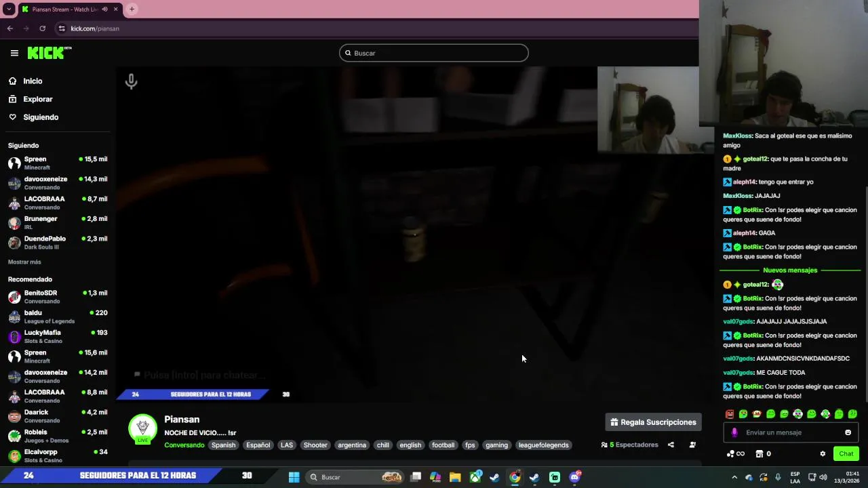Open Brunenger IRL channel
868x488 pixels.
pyautogui.click(x=58, y=222)
